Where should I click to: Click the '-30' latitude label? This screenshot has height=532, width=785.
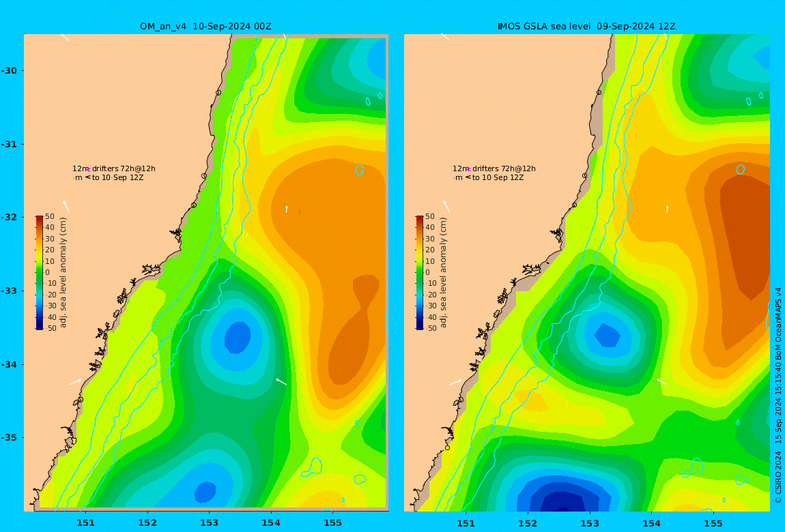(8, 70)
